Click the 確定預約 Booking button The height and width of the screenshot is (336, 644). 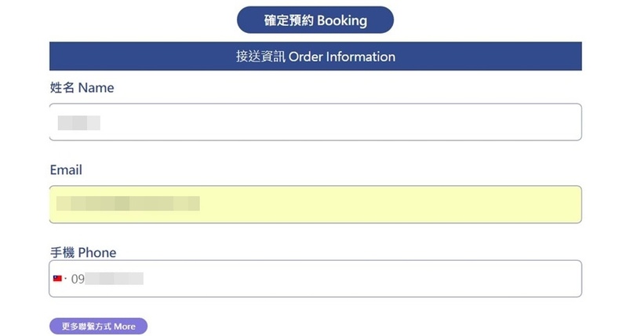coord(315,20)
